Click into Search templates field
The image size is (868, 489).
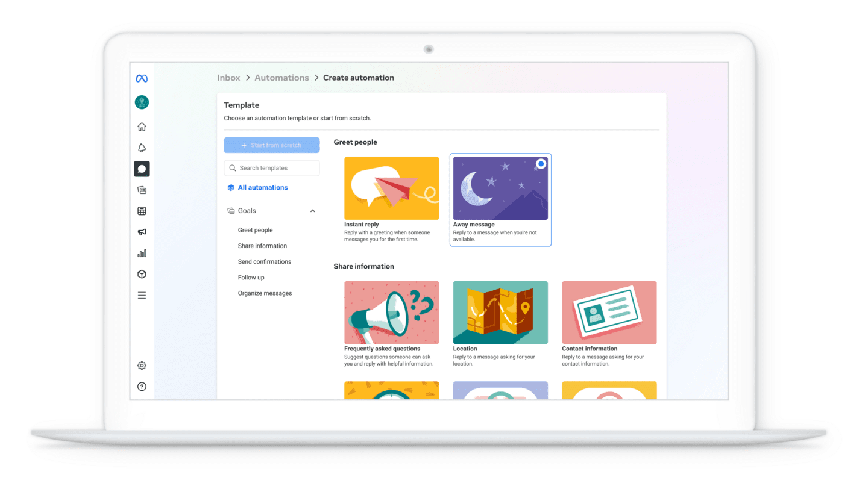pyautogui.click(x=272, y=168)
